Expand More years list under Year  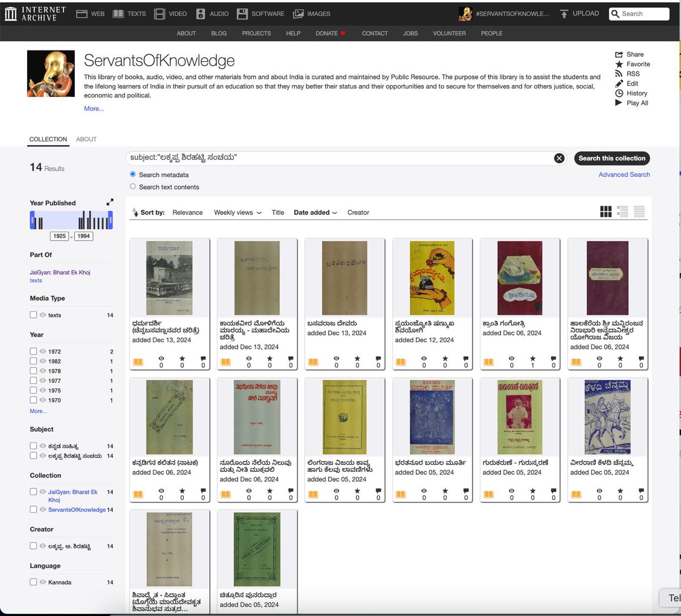coord(39,411)
